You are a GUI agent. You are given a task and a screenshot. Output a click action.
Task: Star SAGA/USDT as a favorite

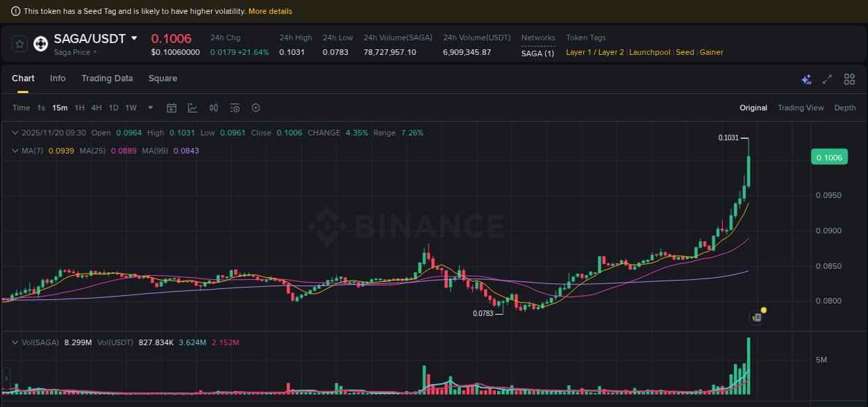pyautogui.click(x=19, y=43)
